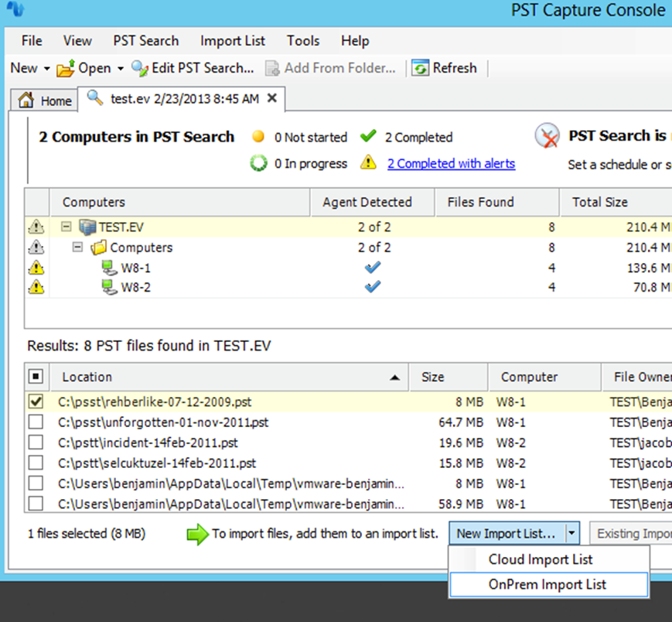Viewport: 672px width, 622px height.
Task: Click the green Refresh icon
Action: (421, 68)
